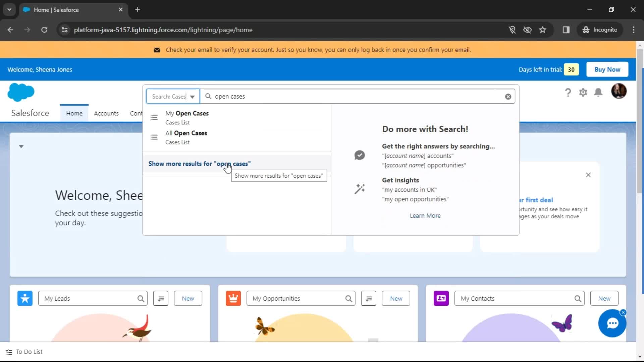
Task: Expand the Search: Cases object dropdown
Action: (x=173, y=97)
